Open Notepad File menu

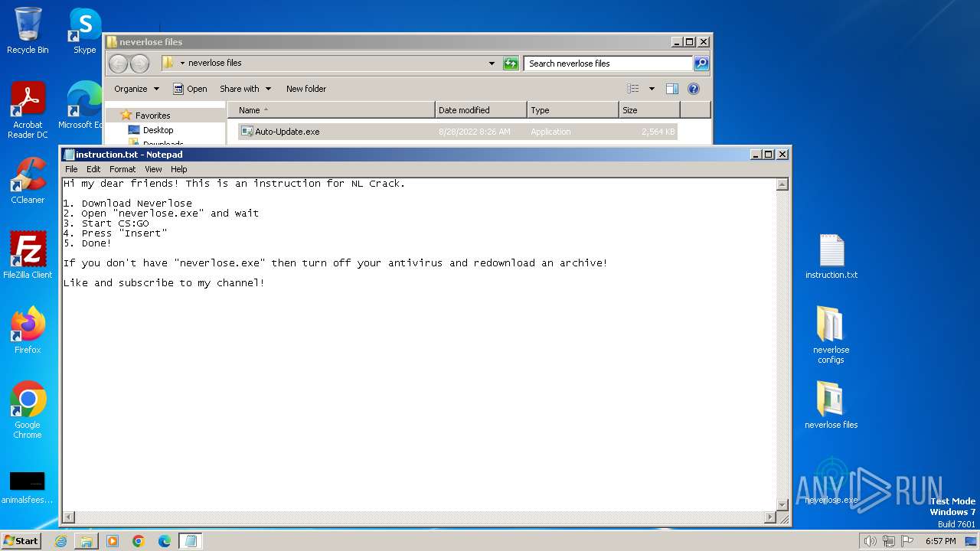click(71, 169)
